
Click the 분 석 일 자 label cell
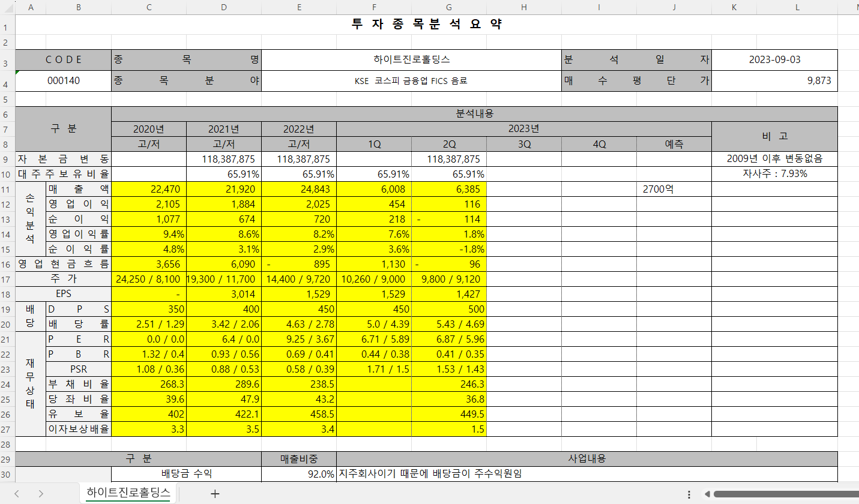pyautogui.click(x=636, y=60)
